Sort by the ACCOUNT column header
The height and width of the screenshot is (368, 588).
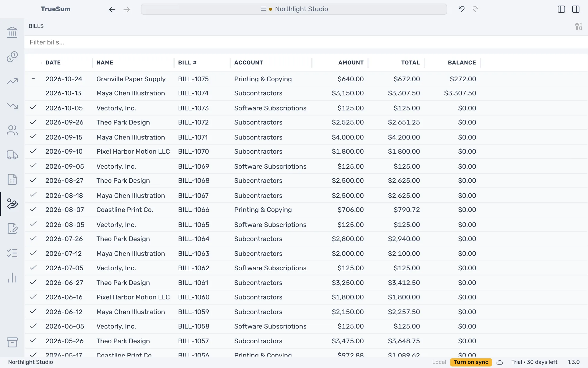(x=248, y=62)
